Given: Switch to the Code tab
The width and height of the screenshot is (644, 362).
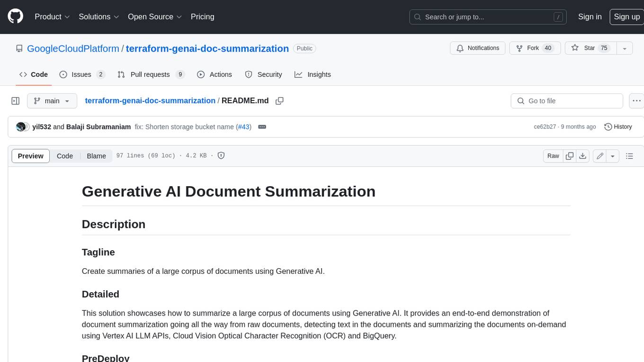Looking at the screenshot, I should [x=34, y=74].
